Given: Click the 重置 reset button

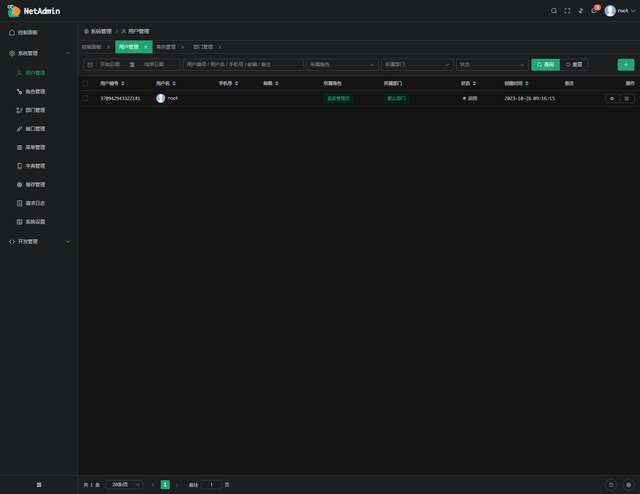Looking at the screenshot, I should coord(574,64).
